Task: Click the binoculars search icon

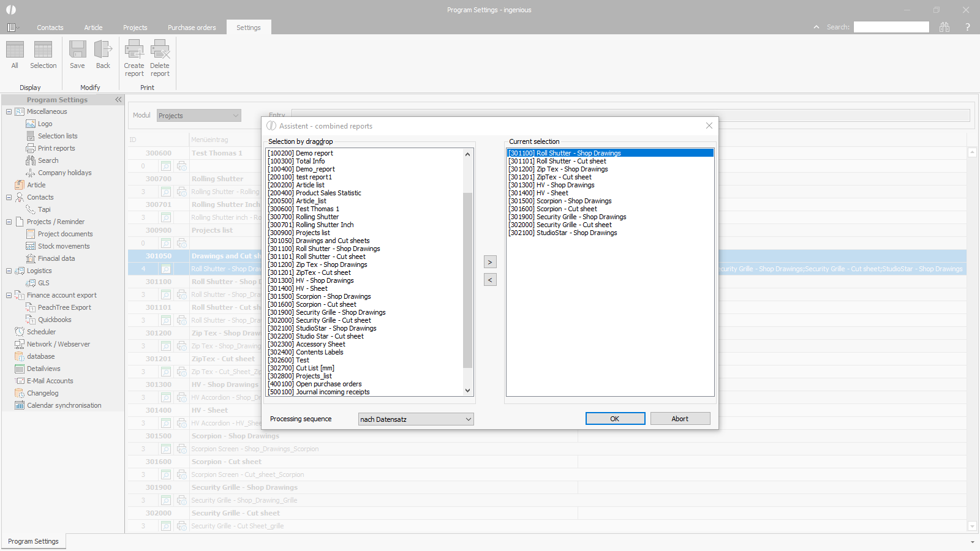Action: [944, 27]
